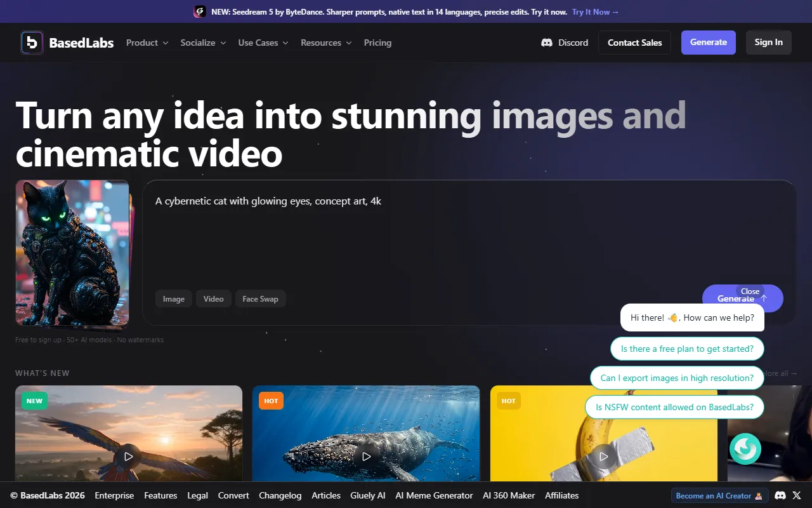The image size is (812, 508).
Task: Open the Affiliates footer link
Action: coord(562,495)
